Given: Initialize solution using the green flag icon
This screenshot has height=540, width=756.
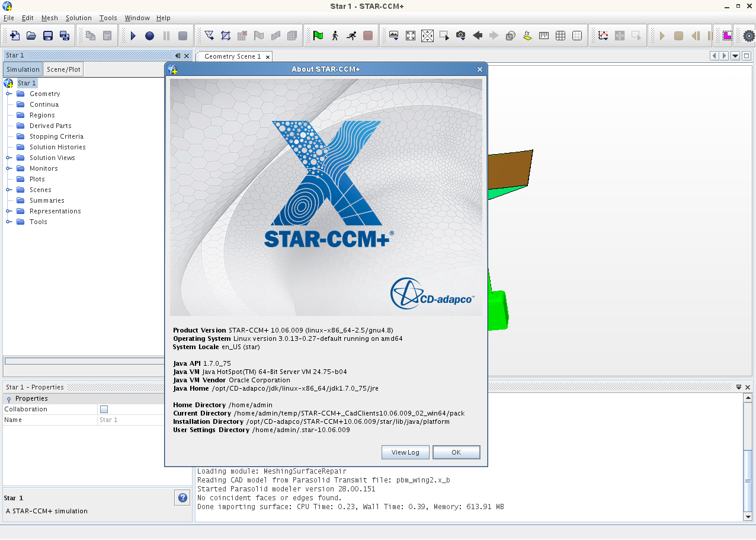Looking at the screenshot, I should click(x=318, y=36).
